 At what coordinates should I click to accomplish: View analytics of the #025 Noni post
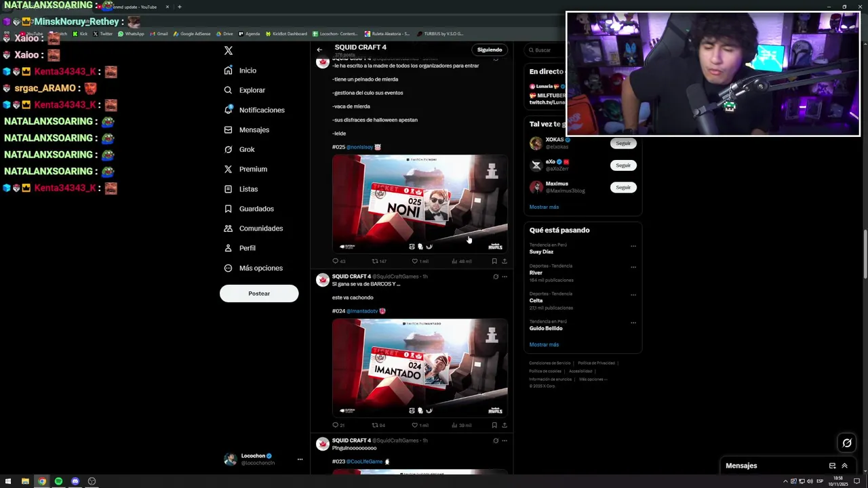click(461, 261)
